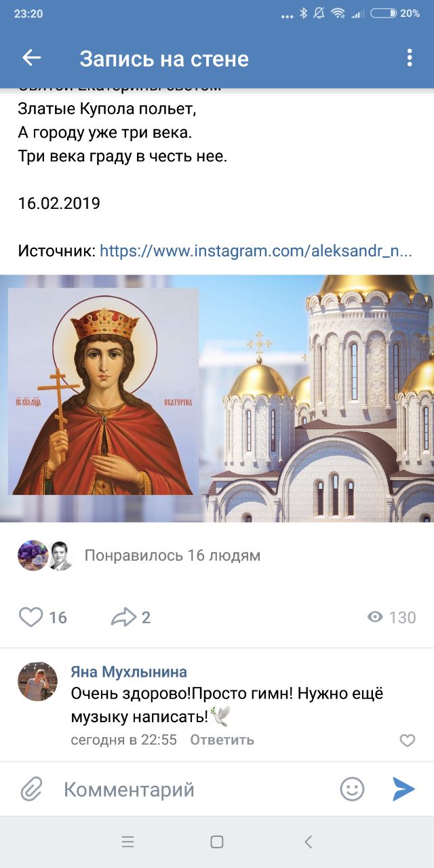Like Яна Мухлынина's comment
434x868 pixels.
[x=408, y=741]
